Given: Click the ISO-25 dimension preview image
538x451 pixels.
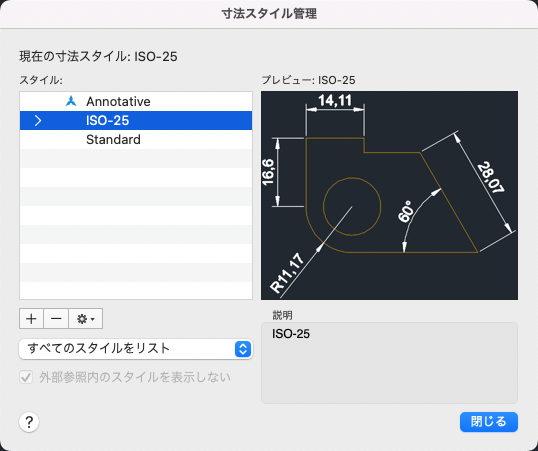Looking at the screenshot, I should coord(389,195).
